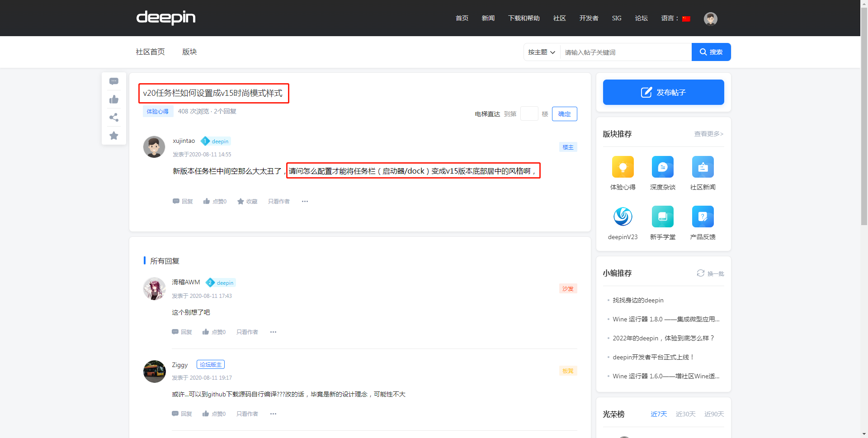The image size is (868, 438).
Task: Toggle 只看作者 on 滑稽AWM's reply
Action: click(x=247, y=332)
